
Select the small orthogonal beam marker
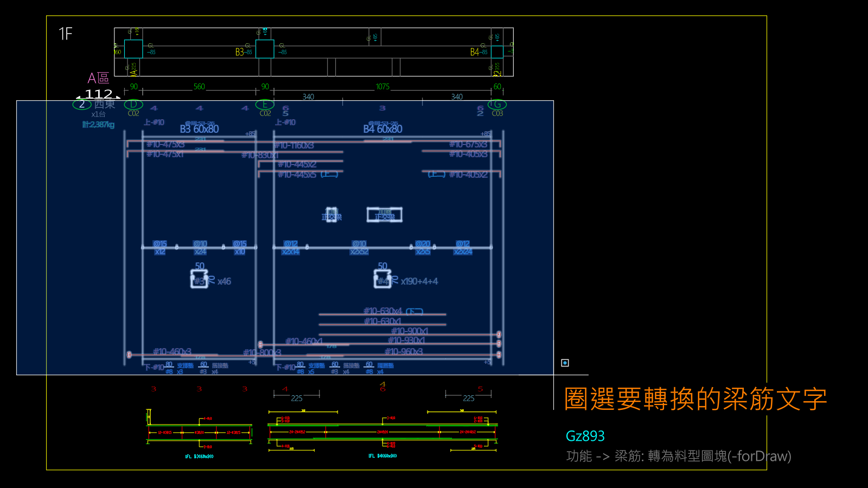[x=331, y=215]
